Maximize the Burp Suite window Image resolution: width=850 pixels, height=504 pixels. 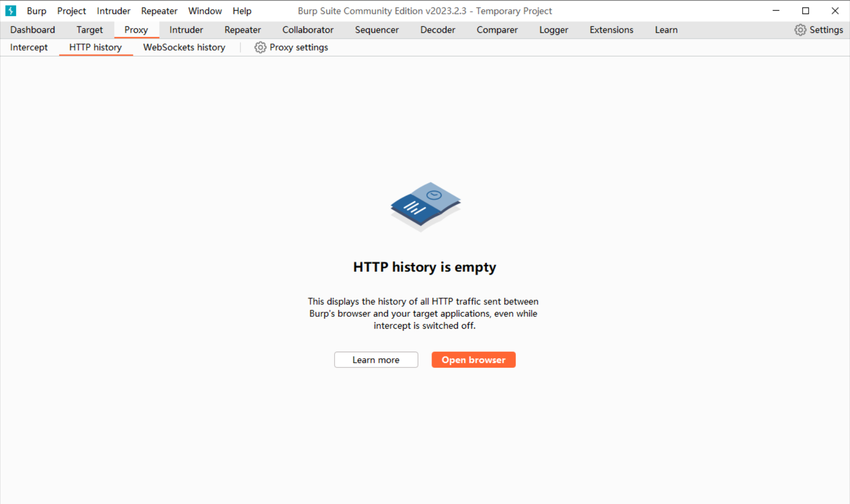point(805,11)
